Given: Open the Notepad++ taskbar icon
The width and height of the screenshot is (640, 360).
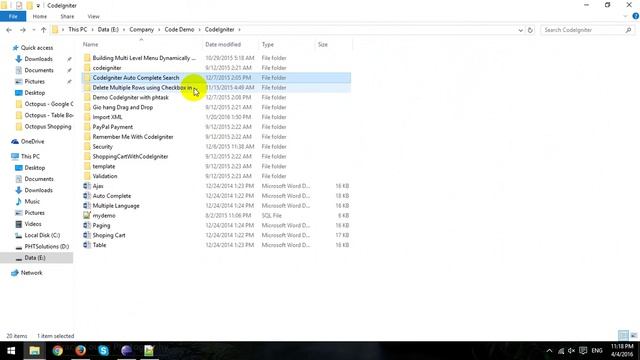Looking at the screenshot, I should tap(149, 351).
